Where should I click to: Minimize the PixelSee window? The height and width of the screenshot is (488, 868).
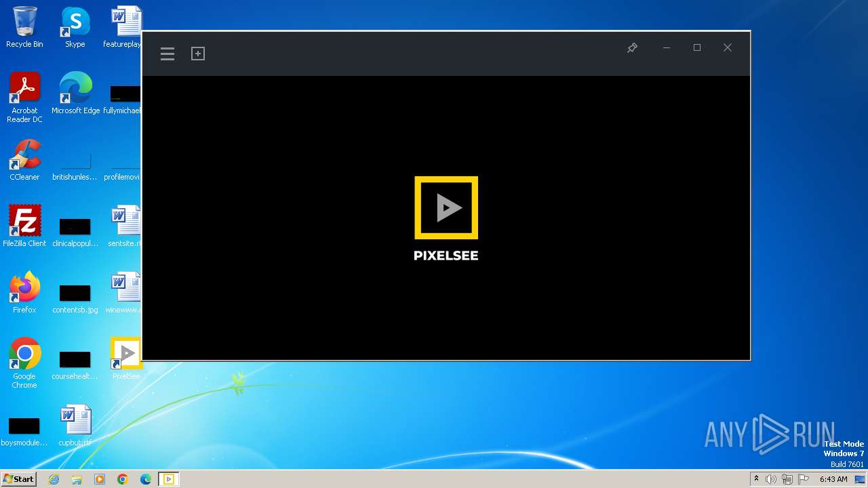point(667,47)
